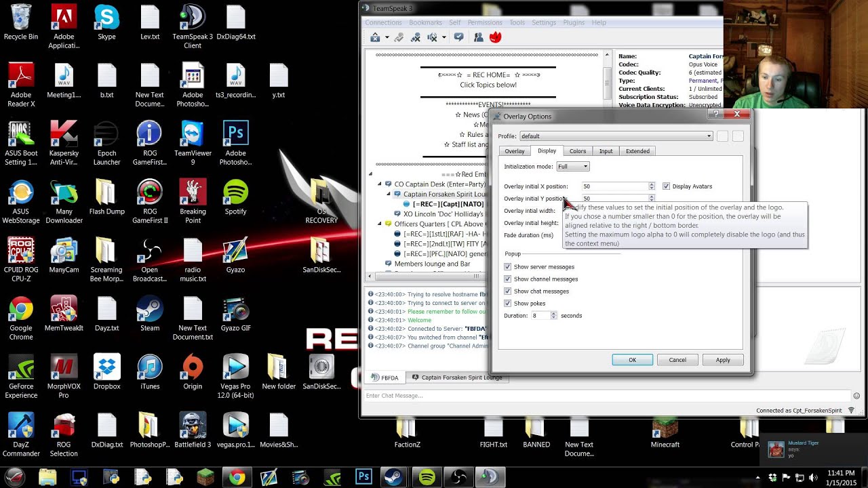
Task: Click the OK button in Overlay Options
Action: 632,360
